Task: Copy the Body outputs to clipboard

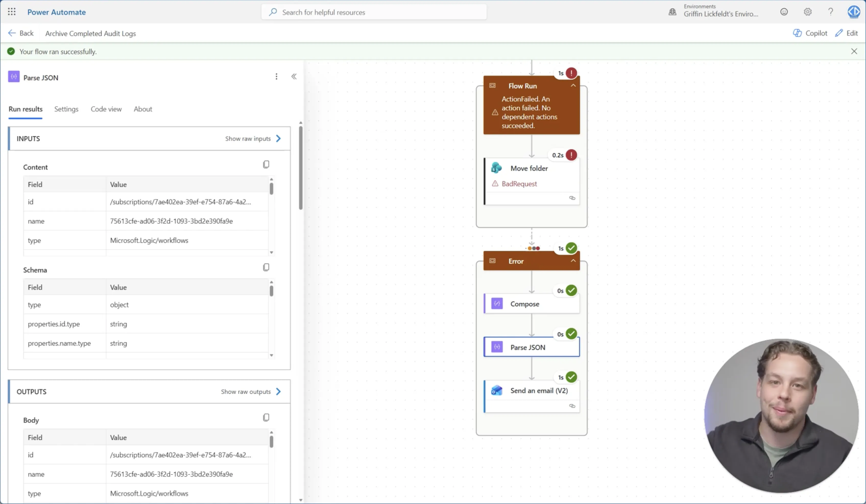Action: (266, 417)
